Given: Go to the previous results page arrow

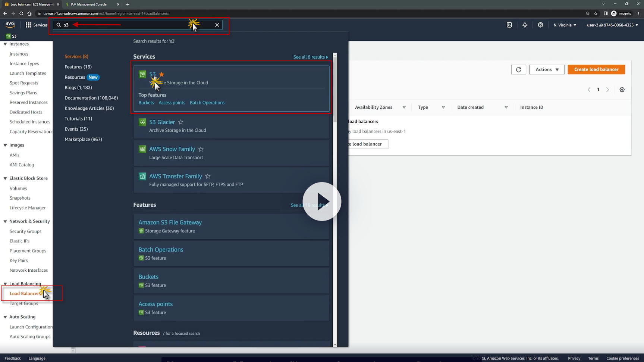Looking at the screenshot, I should 589,90.
